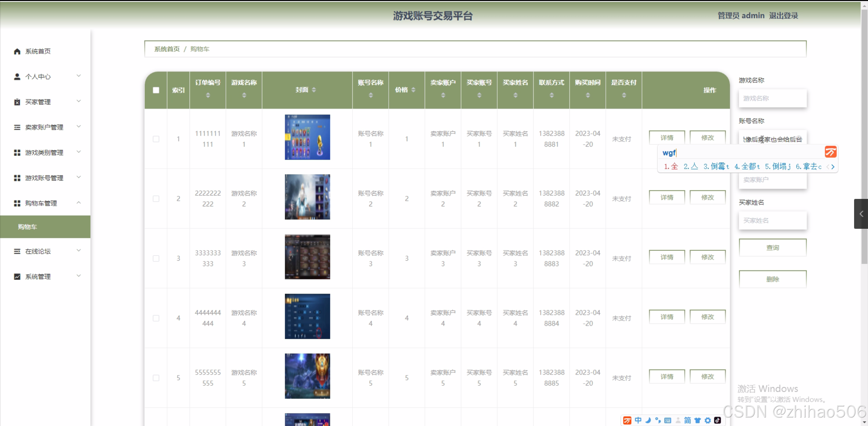Click the person icon for 个人中心
The height and width of the screenshot is (426, 868).
point(17,77)
